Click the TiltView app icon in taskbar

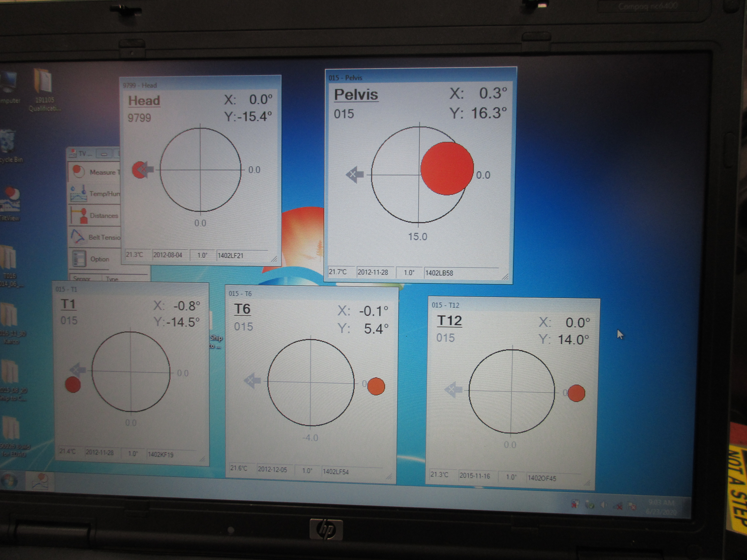pyautogui.click(x=40, y=480)
